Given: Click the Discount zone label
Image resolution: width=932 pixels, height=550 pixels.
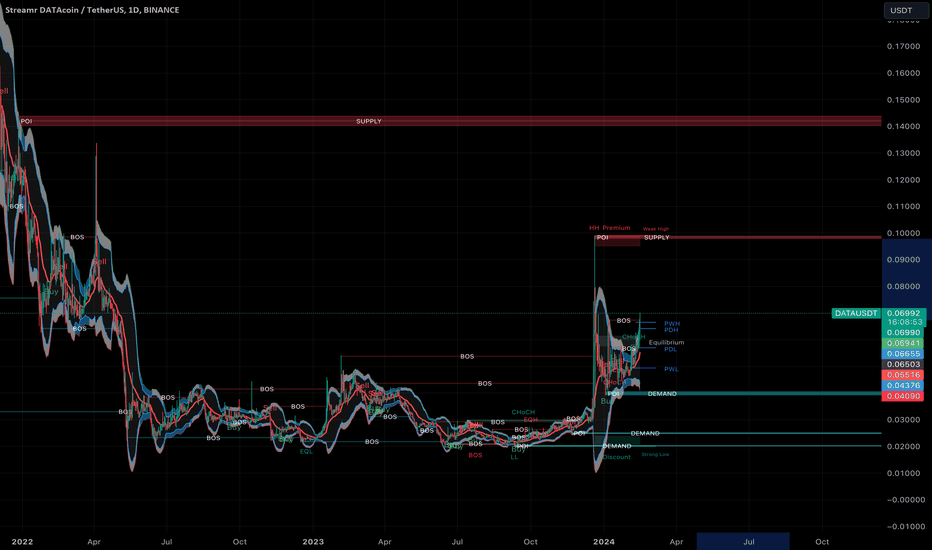Looking at the screenshot, I should tap(617, 457).
